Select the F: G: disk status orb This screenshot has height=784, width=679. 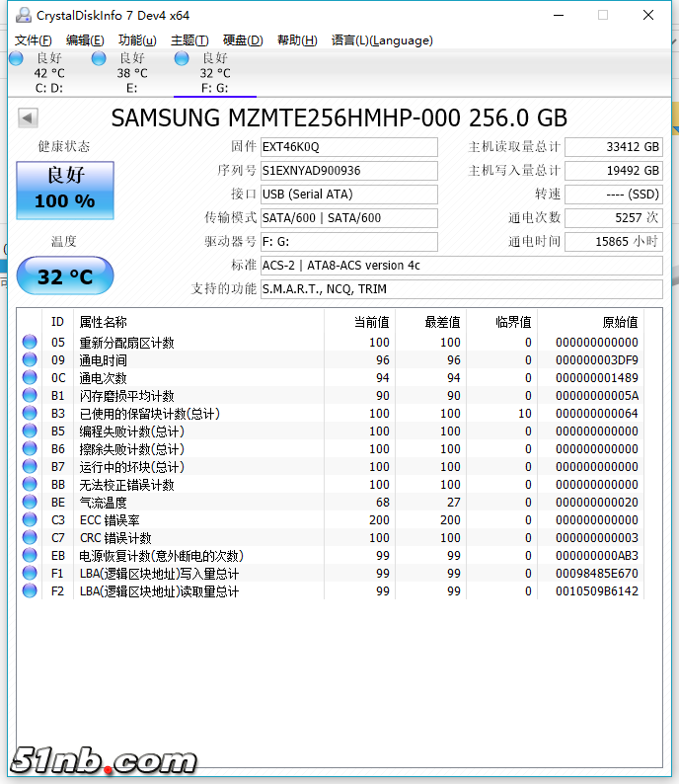(182, 59)
